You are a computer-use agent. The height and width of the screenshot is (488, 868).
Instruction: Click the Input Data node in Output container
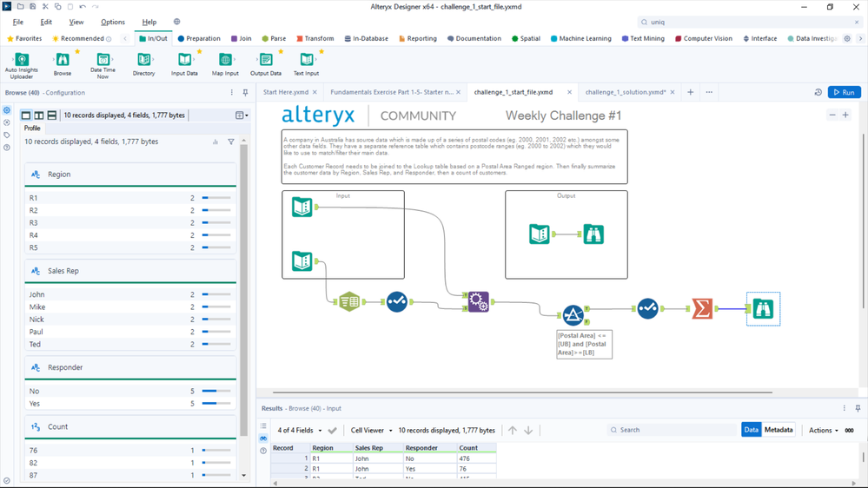point(540,234)
